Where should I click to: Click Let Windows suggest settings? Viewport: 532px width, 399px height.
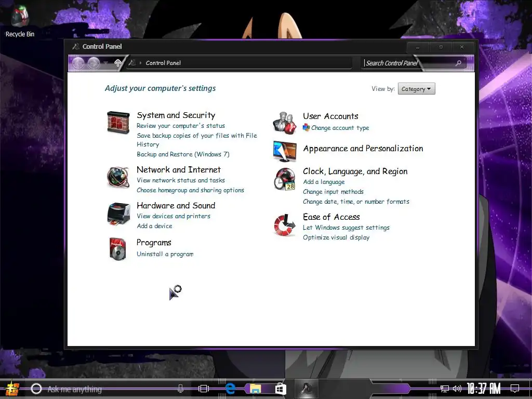(346, 228)
